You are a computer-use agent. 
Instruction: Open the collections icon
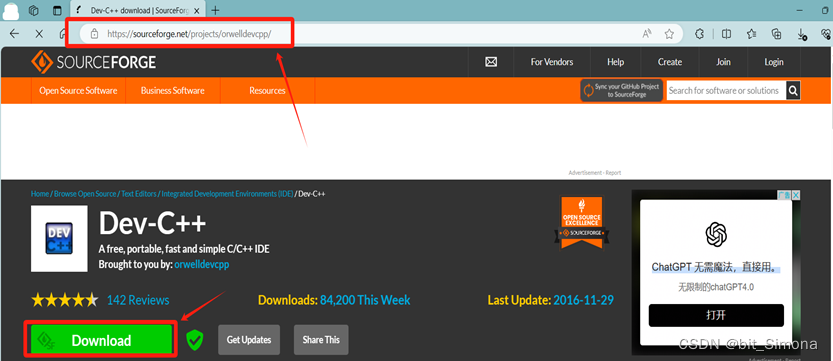pyautogui.click(x=777, y=34)
